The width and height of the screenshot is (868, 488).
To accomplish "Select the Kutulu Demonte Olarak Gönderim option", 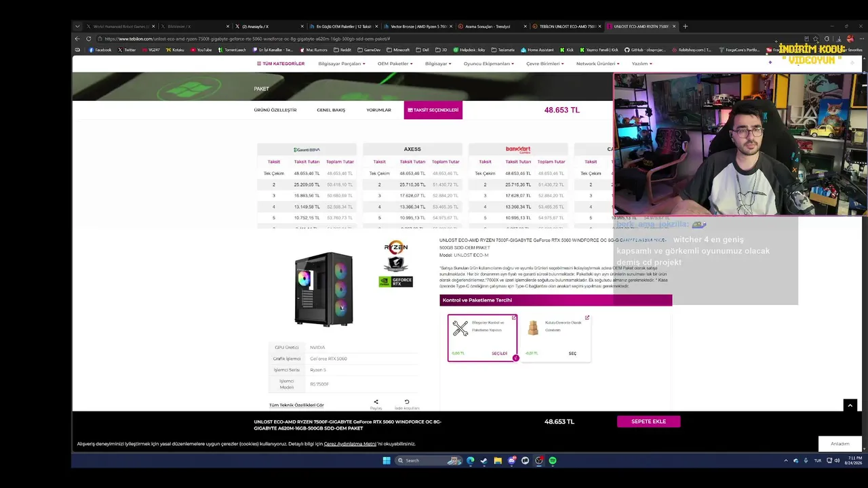I will click(x=556, y=338).
